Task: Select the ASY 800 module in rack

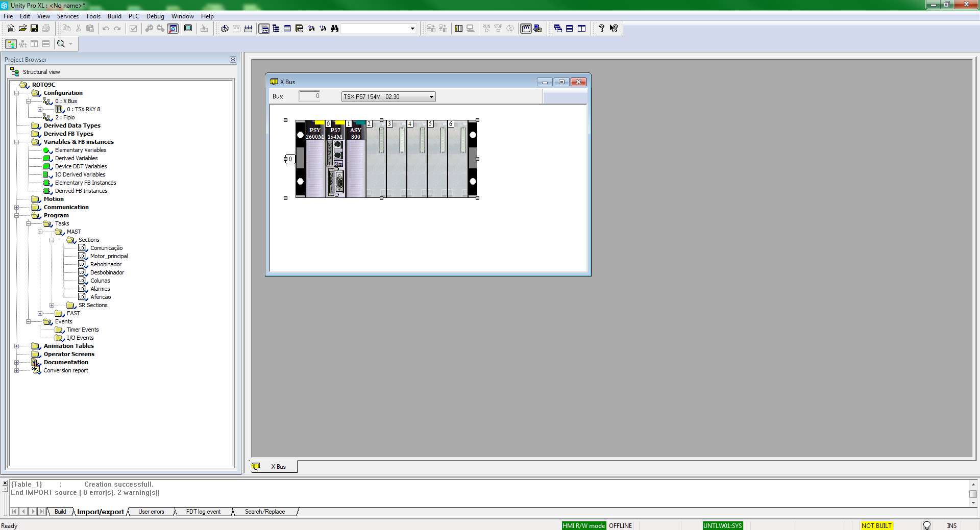Action: tap(356, 159)
